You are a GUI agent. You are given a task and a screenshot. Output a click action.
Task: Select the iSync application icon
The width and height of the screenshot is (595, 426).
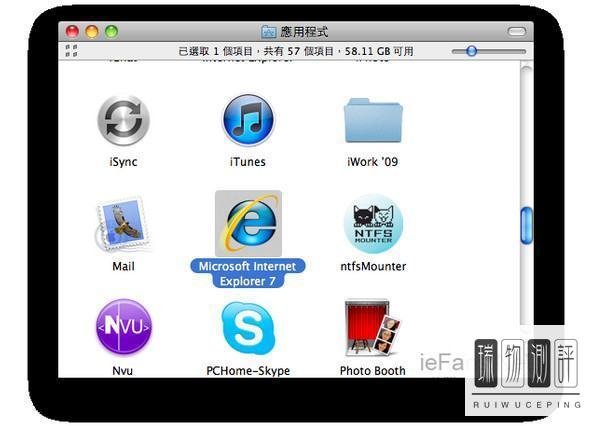[x=123, y=121]
